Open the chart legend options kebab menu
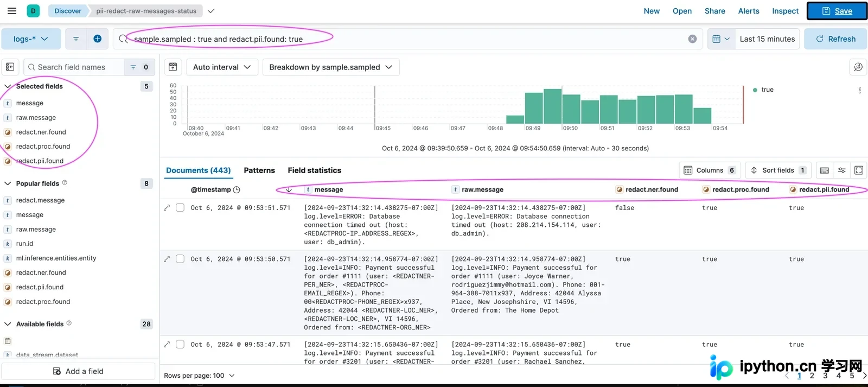868x387 pixels. point(859,90)
